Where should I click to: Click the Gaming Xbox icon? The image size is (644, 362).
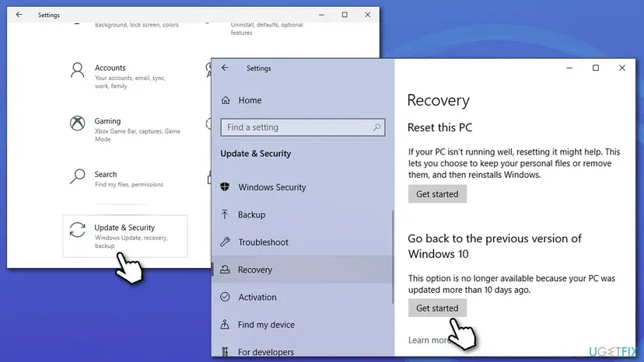[x=77, y=124]
